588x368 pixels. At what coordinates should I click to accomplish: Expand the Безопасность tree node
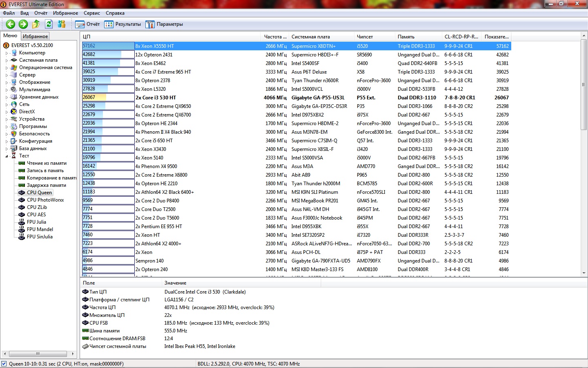click(x=7, y=134)
